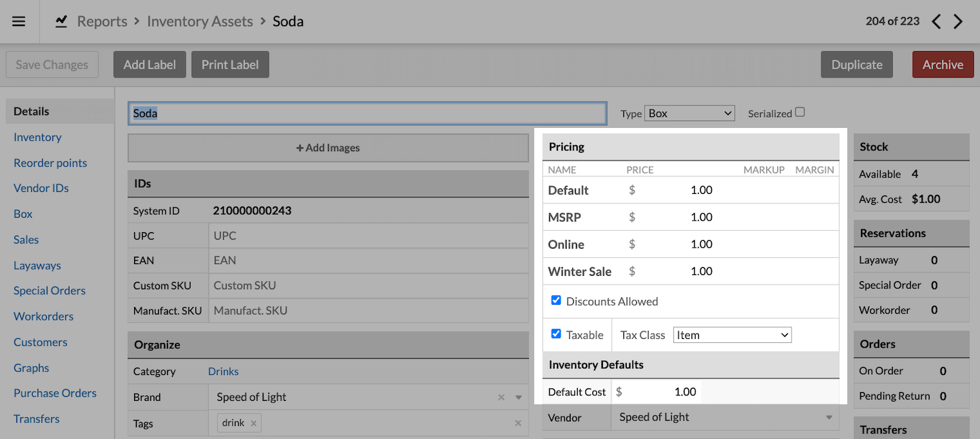
Task: Open the Customers section
Action: 40,342
